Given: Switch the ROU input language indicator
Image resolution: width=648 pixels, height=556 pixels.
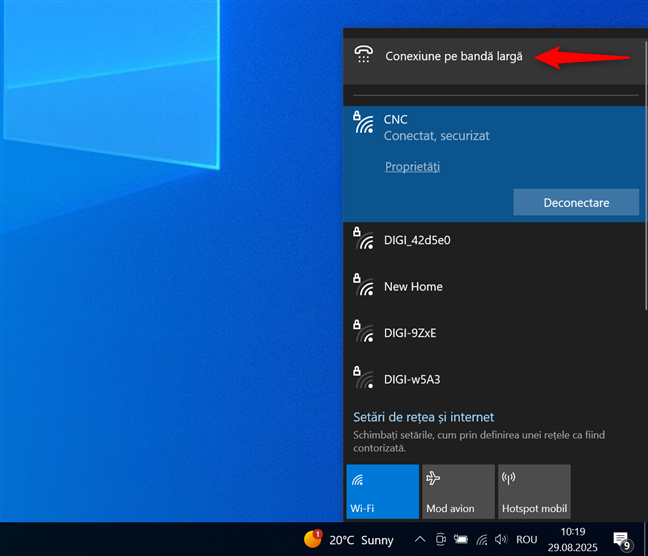Looking at the screenshot, I should (x=526, y=540).
